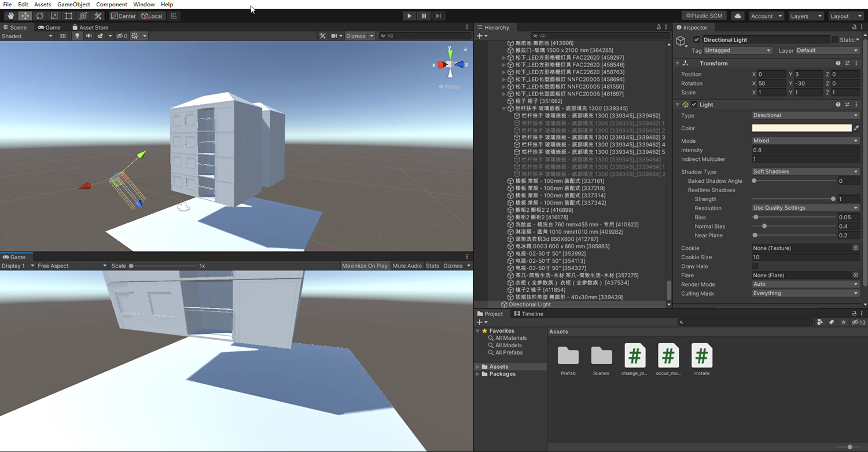
Task: Select the Hand tool in toolbar
Action: tap(10, 16)
